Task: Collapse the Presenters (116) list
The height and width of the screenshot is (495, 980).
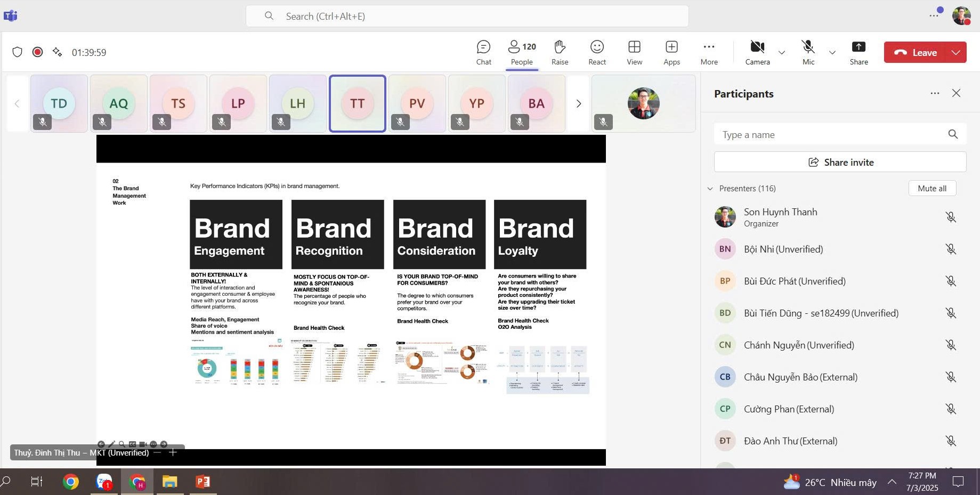Action: (x=710, y=189)
